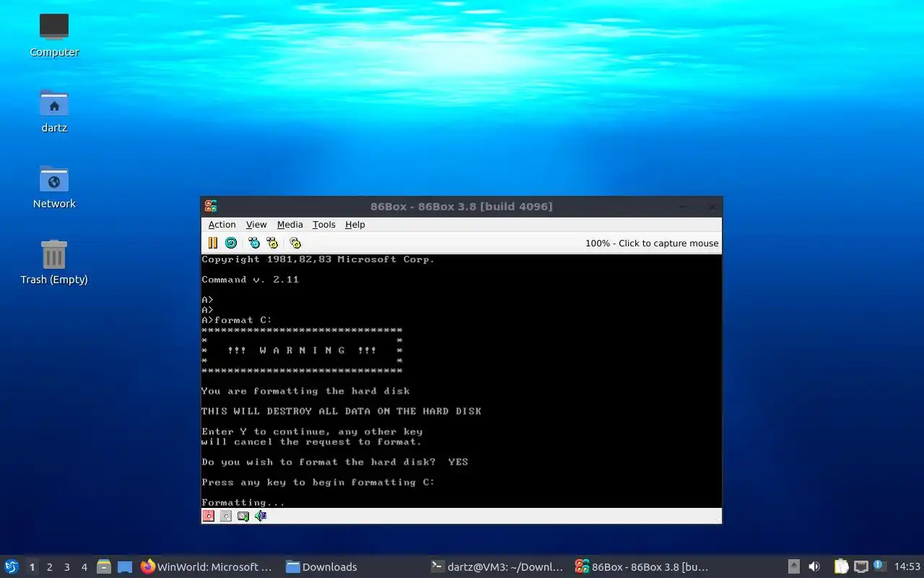The height and width of the screenshot is (578, 924).
Task: Click the first floppy drive status icon
Action: (x=209, y=516)
